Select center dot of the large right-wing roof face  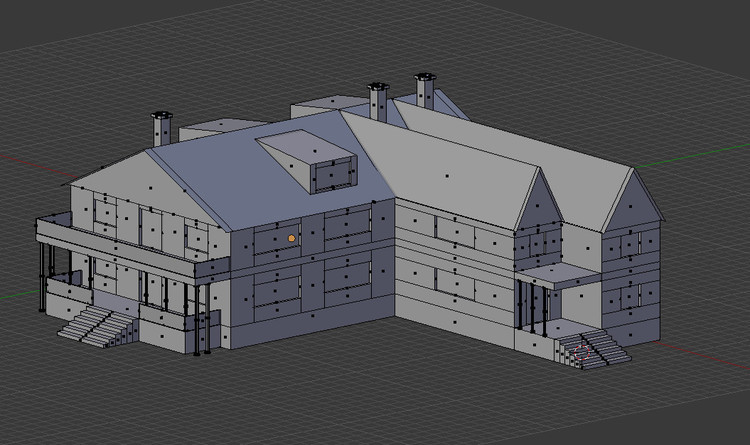tap(447, 176)
